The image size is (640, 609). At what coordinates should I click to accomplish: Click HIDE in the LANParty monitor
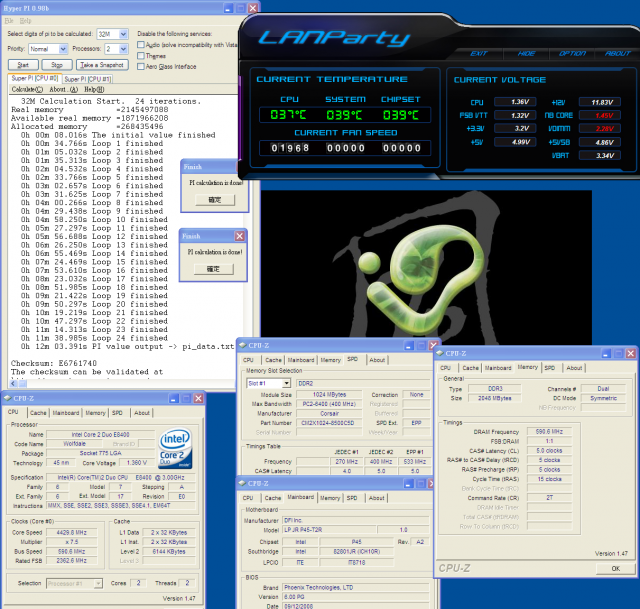tap(526, 53)
